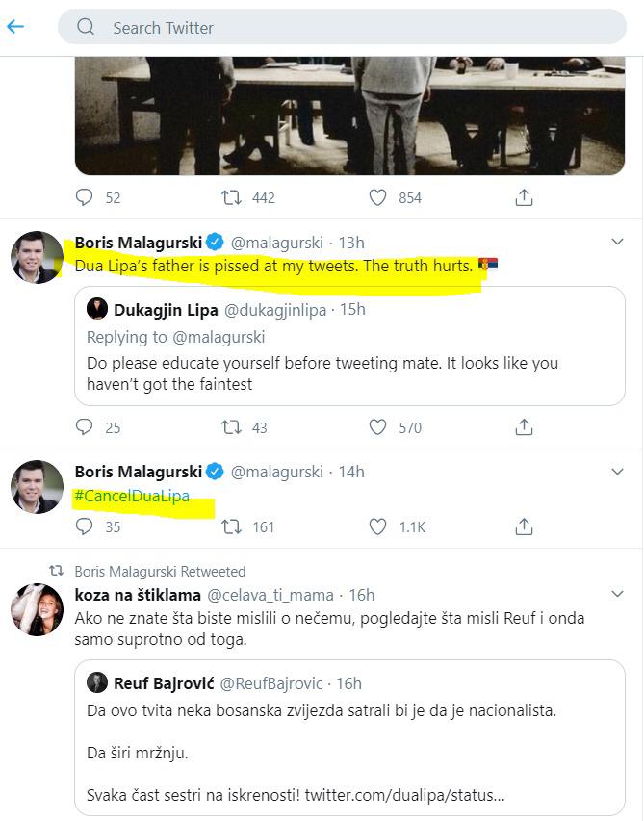
Task: Click the Search Twitter field
Action: 342,27
